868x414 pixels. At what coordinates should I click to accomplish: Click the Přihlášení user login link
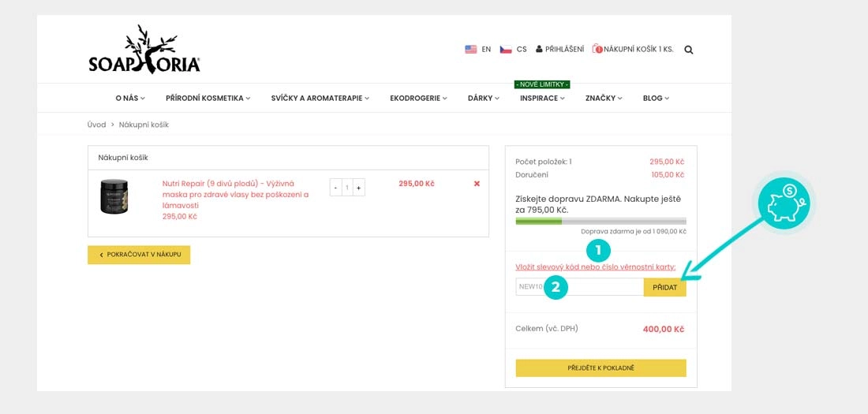pos(559,49)
